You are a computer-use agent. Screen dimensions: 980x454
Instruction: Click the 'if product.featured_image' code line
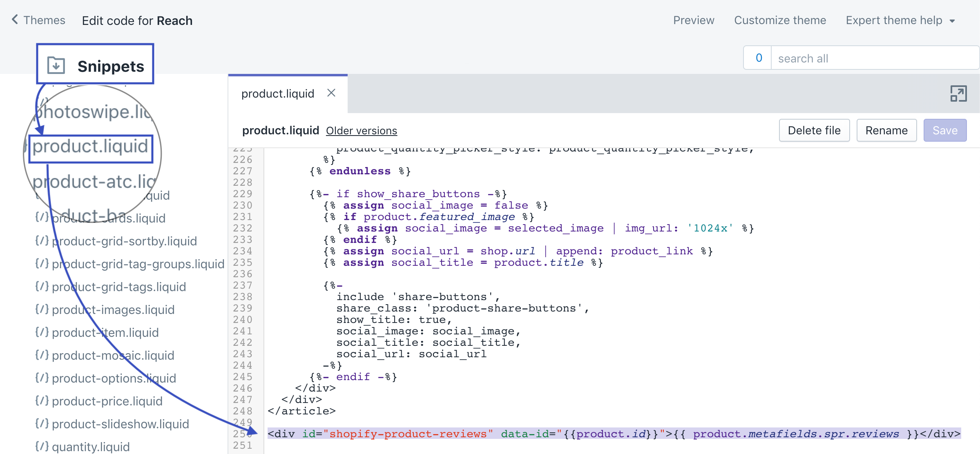tap(429, 217)
